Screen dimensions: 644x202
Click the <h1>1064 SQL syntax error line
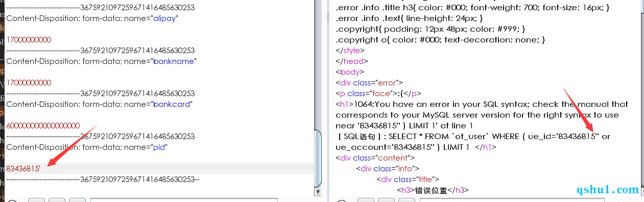click(482, 104)
